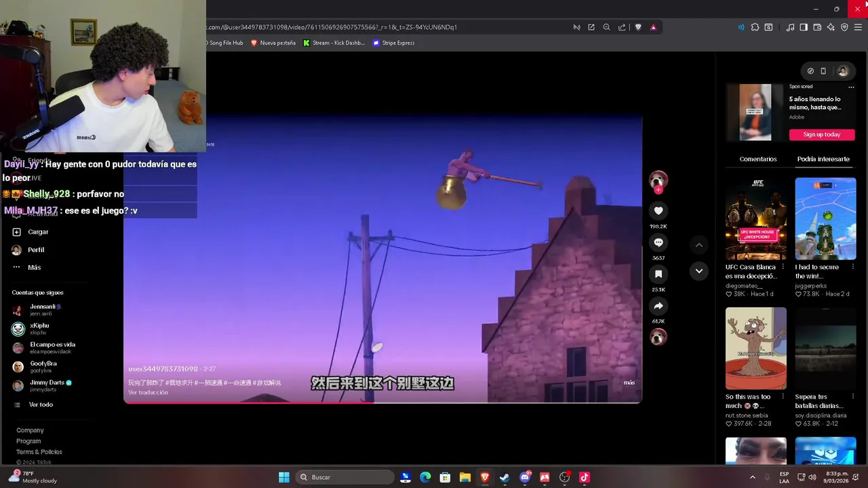The width and height of the screenshot is (868, 488).
Task: Open Brave Rewards triangle icon
Action: tap(653, 27)
